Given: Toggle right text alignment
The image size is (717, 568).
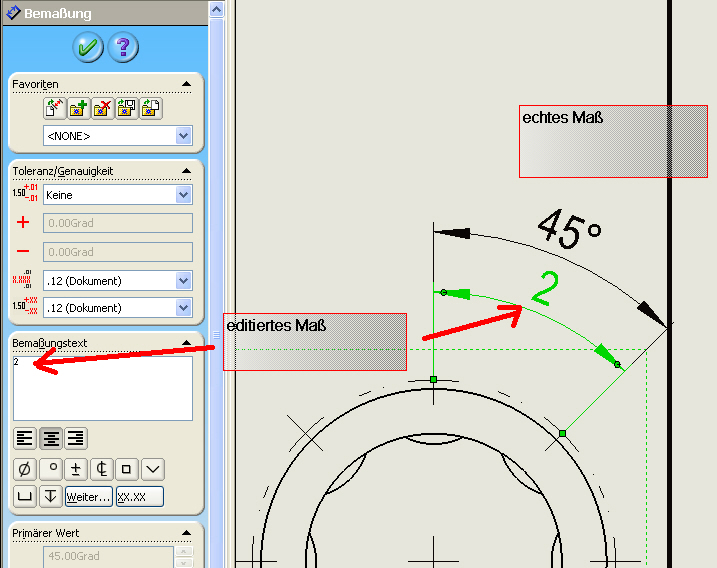Looking at the screenshot, I should coord(75,438).
